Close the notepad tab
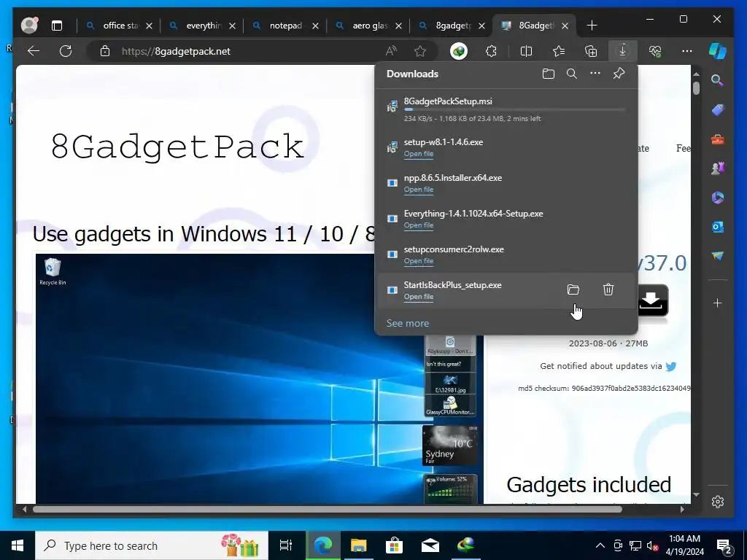The width and height of the screenshot is (747, 560). [x=315, y=26]
